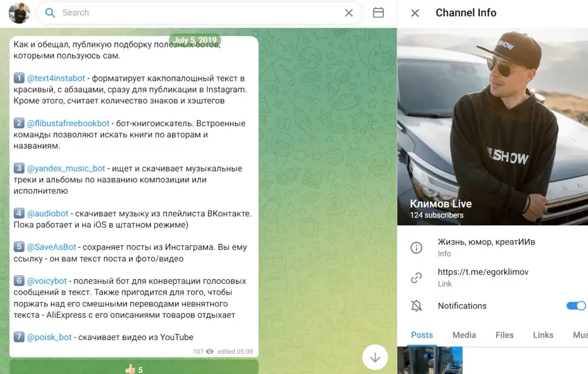Switch to the Files tab
This screenshot has width=588, height=374.
point(504,335)
